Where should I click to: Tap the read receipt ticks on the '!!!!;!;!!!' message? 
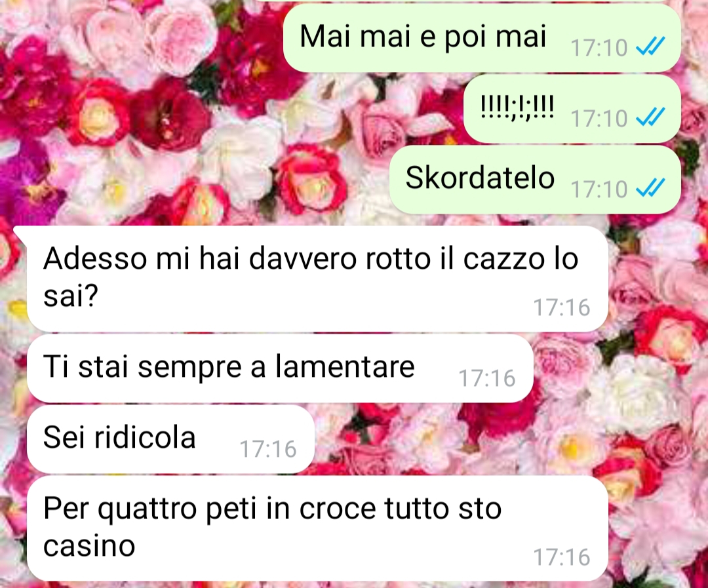[651, 117]
